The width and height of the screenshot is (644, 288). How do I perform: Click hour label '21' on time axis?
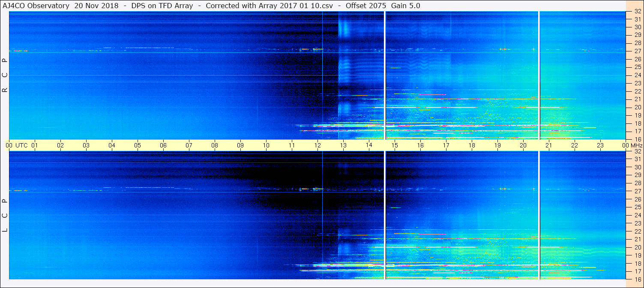pyautogui.click(x=549, y=145)
